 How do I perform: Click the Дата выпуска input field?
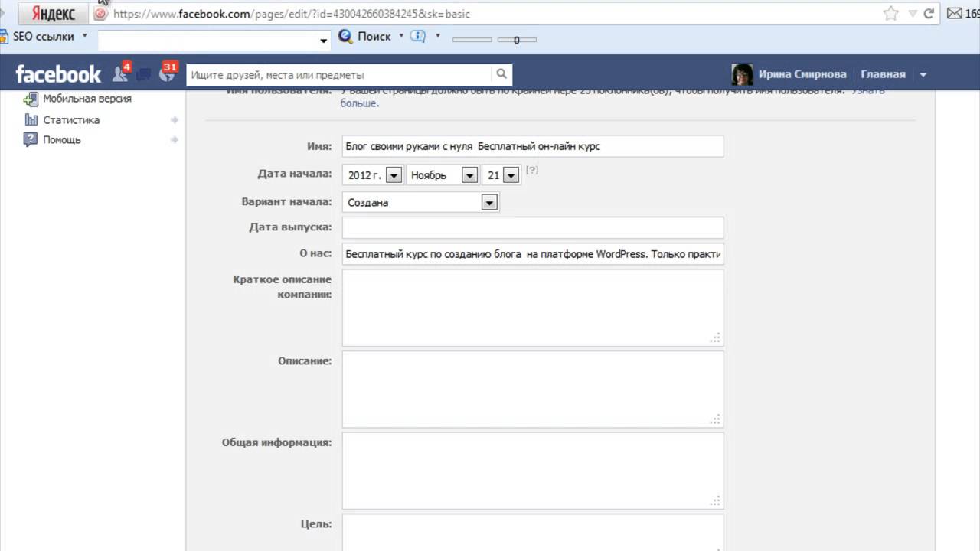pyautogui.click(x=533, y=227)
